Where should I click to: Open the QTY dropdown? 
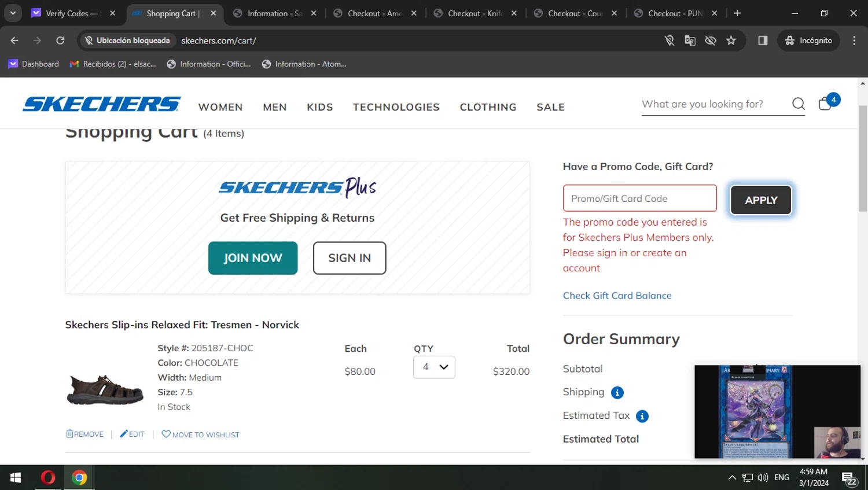coord(434,367)
